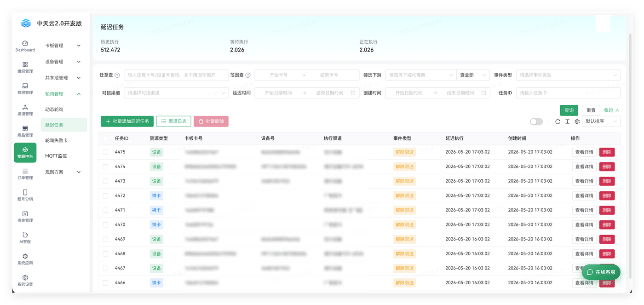Open table column settings gear icon

[x=577, y=121]
